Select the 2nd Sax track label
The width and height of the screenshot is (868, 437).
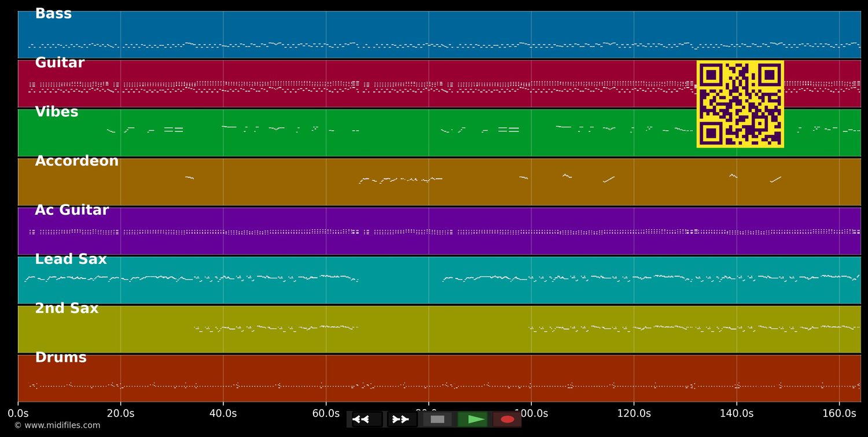click(x=67, y=309)
